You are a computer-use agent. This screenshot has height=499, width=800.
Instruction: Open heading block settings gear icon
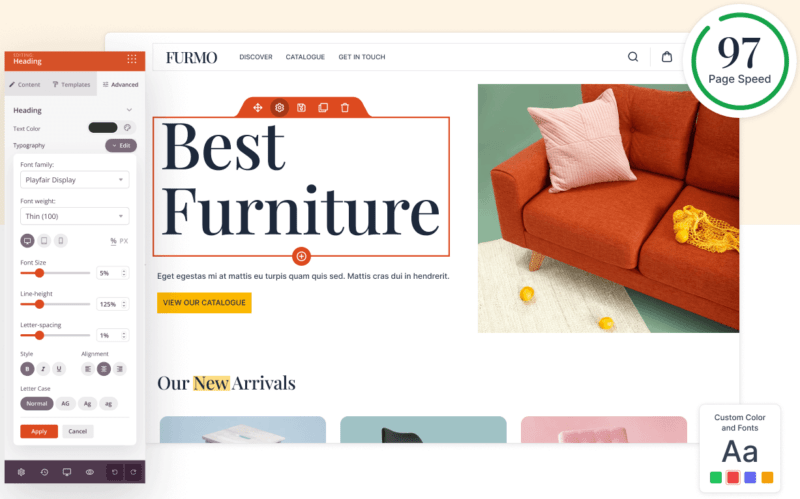pyautogui.click(x=279, y=108)
